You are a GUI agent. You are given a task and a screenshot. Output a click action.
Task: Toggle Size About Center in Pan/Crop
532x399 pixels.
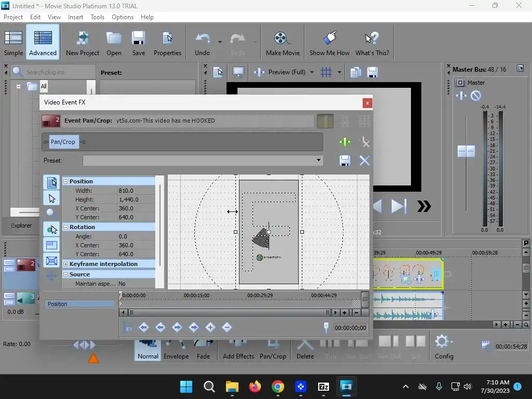[51, 261]
